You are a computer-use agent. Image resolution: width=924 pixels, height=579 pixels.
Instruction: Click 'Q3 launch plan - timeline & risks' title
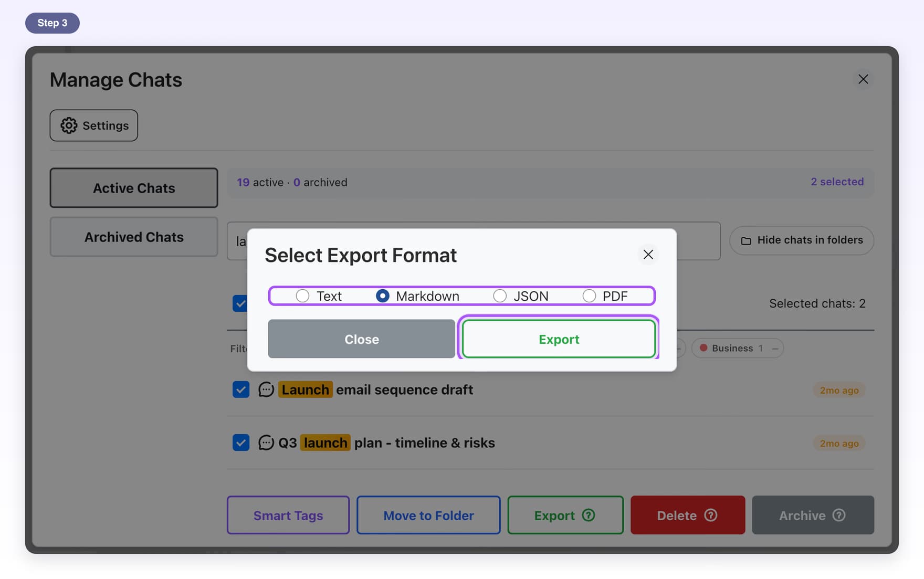[x=386, y=443]
